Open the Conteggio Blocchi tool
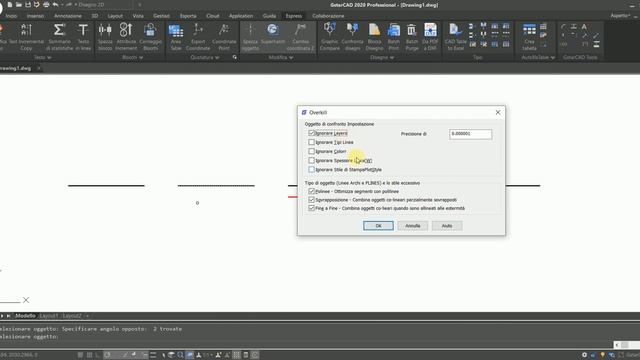The width and height of the screenshot is (640, 360). click(150, 37)
